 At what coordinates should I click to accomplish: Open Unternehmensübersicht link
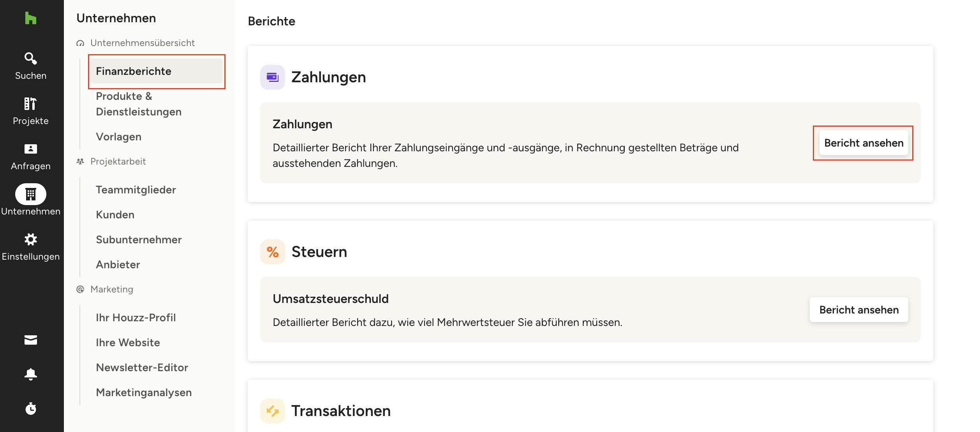(142, 43)
